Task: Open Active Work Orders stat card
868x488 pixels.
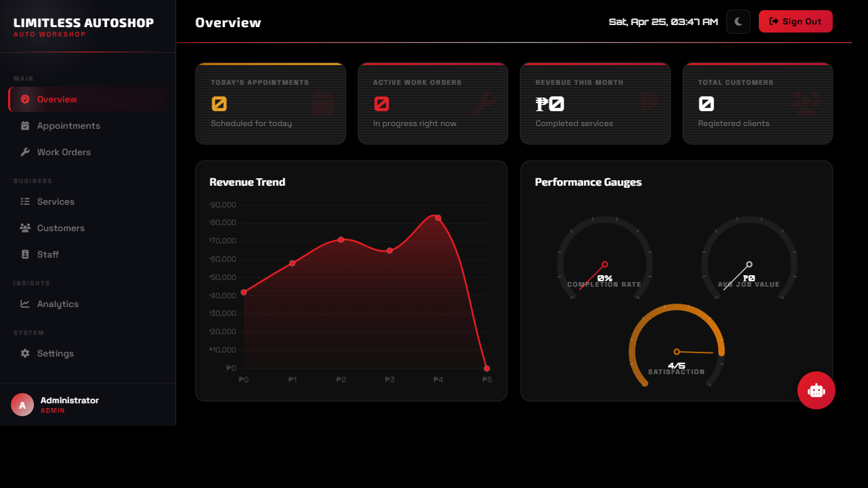Action: [433, 104]
